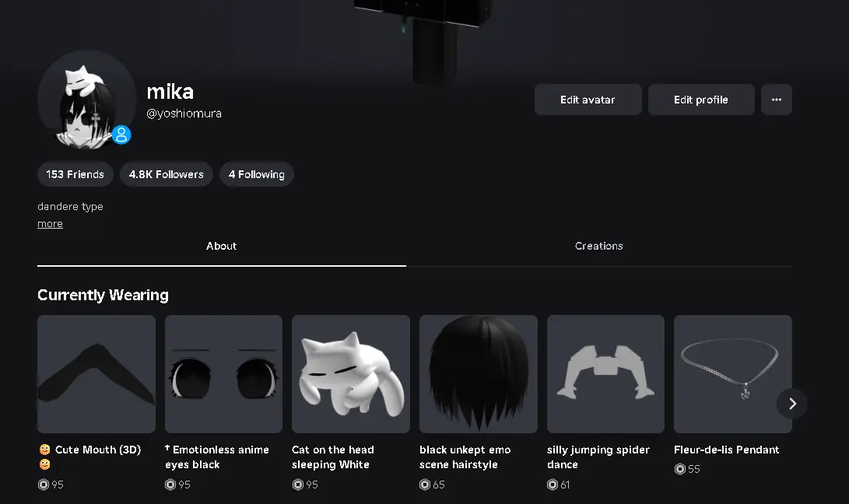The height and width of the screenshot is (504, 849).
Task: Open the 4 Following list
Action: (257, 174)
